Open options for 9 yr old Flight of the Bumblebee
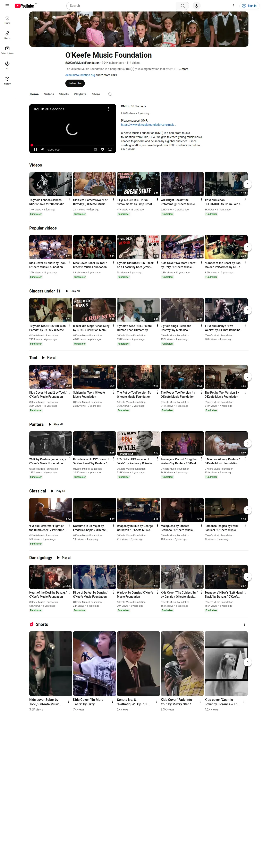 [x=70, y=526]
